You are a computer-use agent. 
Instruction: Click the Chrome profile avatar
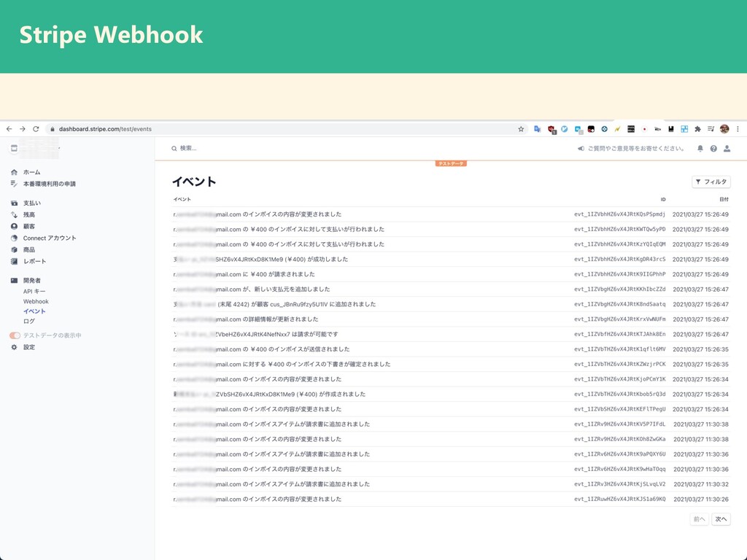pos(724,129)
